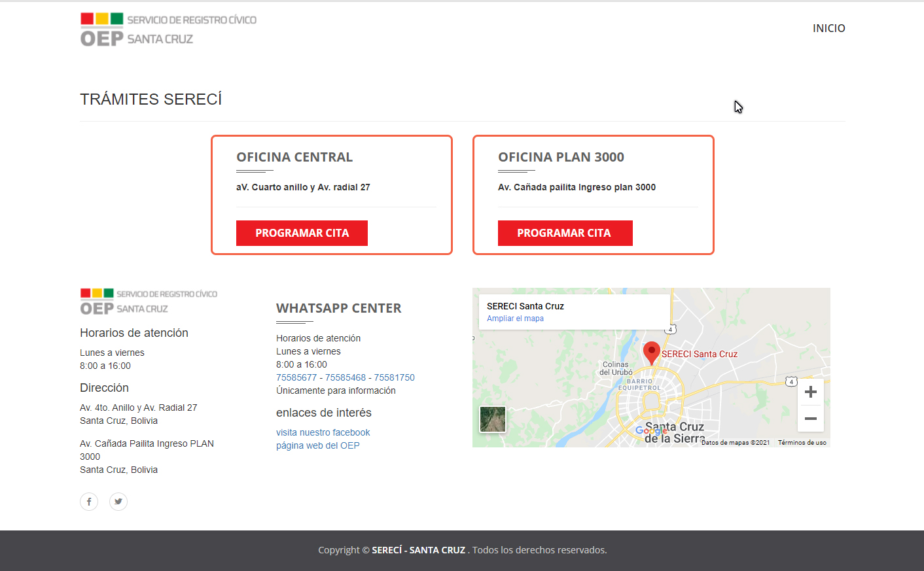Open 'Ampliar el mapa' link

click(x=515, y=319)
